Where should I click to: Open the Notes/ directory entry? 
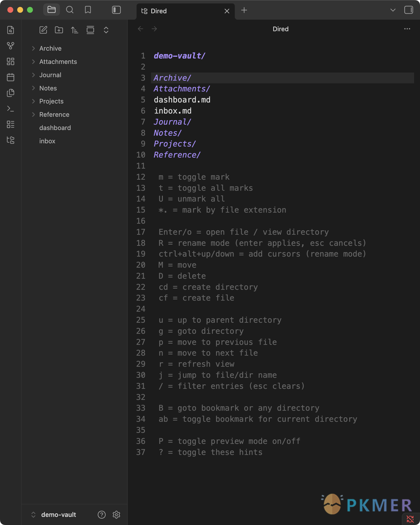(168, 133)
